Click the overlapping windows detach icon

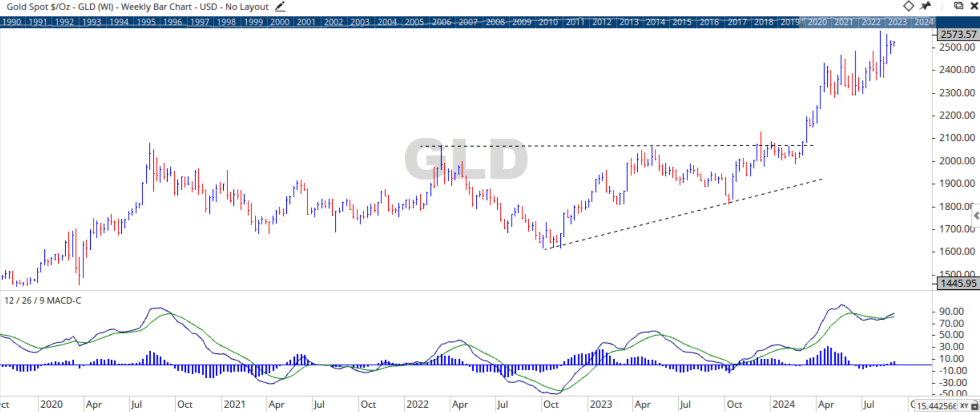[x=958, y=6]
